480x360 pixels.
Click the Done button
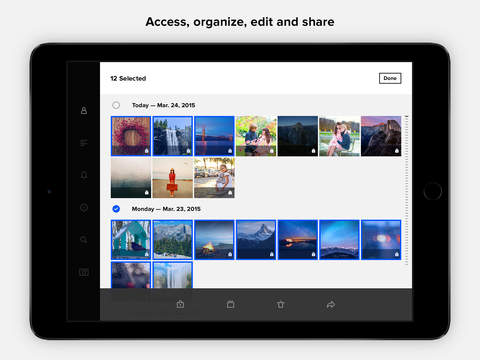tap(390, 78)
